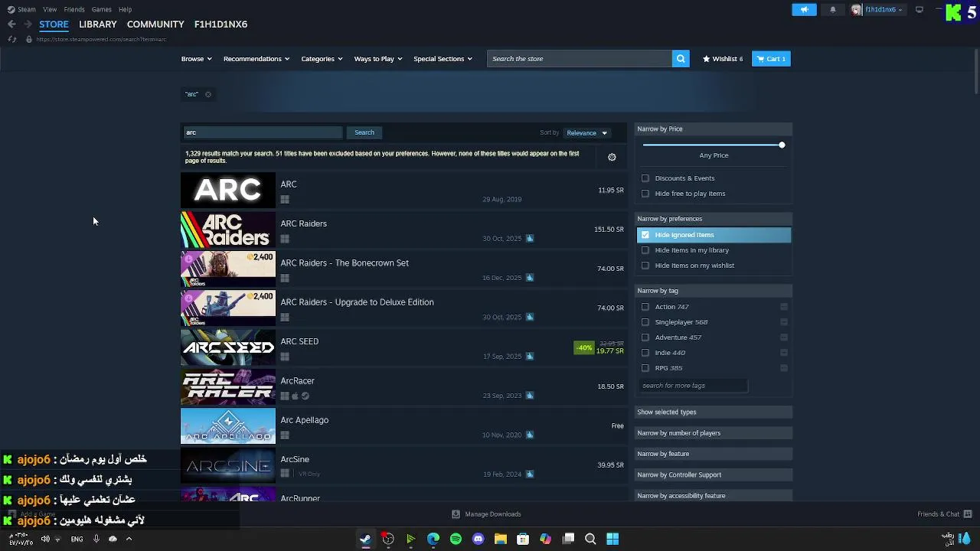Open the Steam menu
Screen dimensions: 980x551
coord(27,10)
